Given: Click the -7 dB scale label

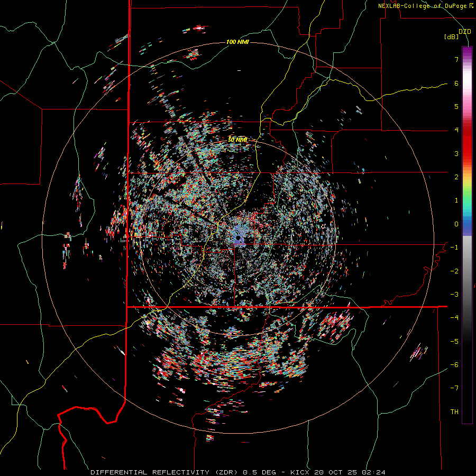Looking at the screenshot, I should (x=454, y=388).
